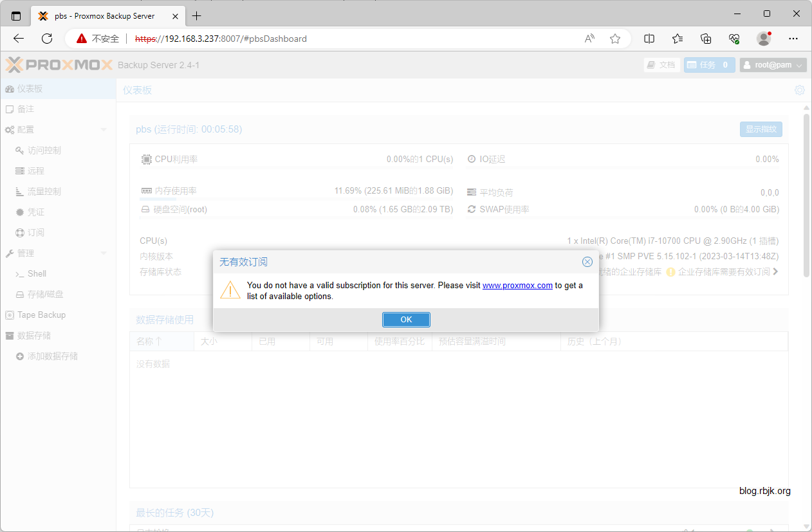Select the pbs Proxmox Backup Server tab

(x=104, y=15)
